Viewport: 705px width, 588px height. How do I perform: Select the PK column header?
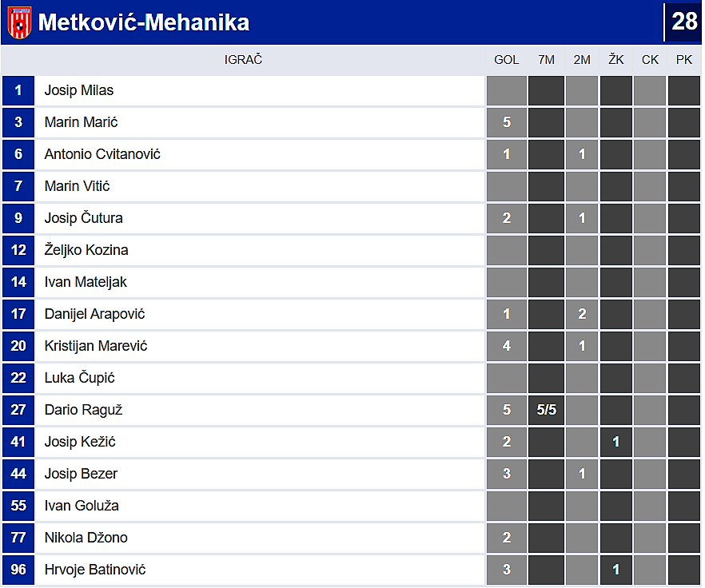(x=684, y=60)
